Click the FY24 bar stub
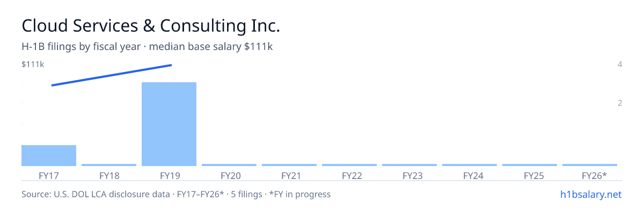 click(x=470, y=165)
